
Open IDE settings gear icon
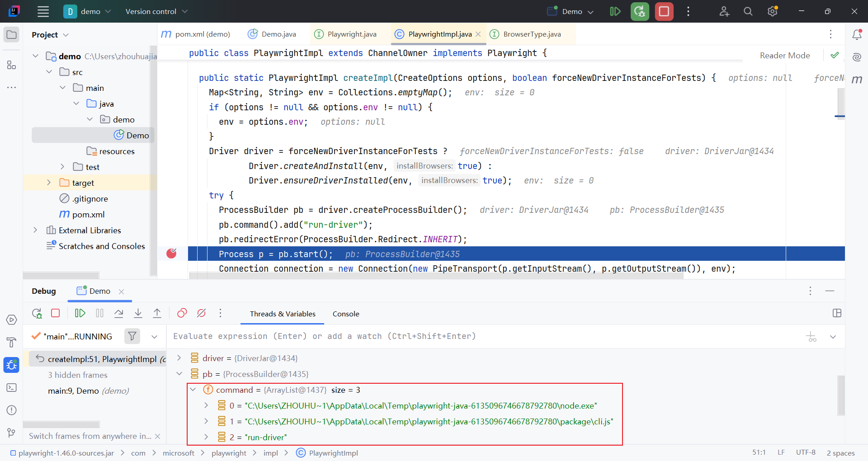pyautogui.click(x=773, y=11)
